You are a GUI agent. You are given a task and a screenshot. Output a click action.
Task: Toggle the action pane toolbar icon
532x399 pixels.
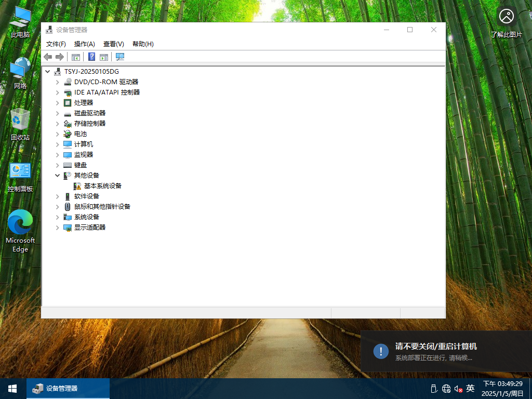tap(104, 57)
